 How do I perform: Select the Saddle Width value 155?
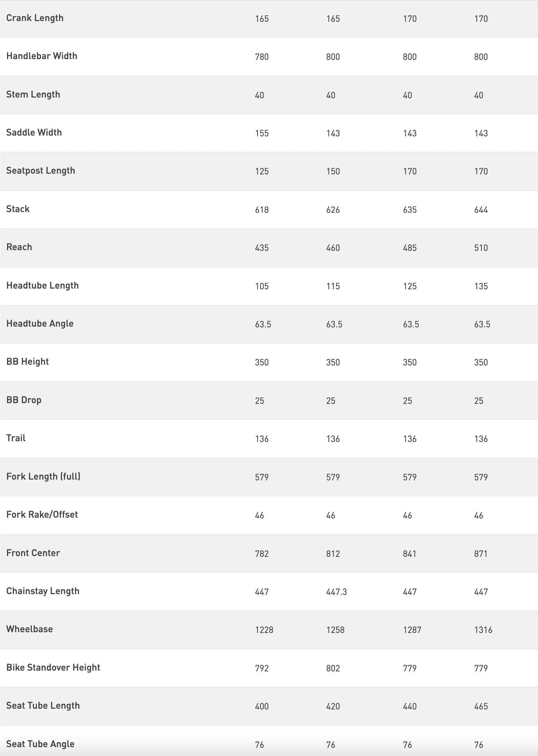[x=262, y=133]
